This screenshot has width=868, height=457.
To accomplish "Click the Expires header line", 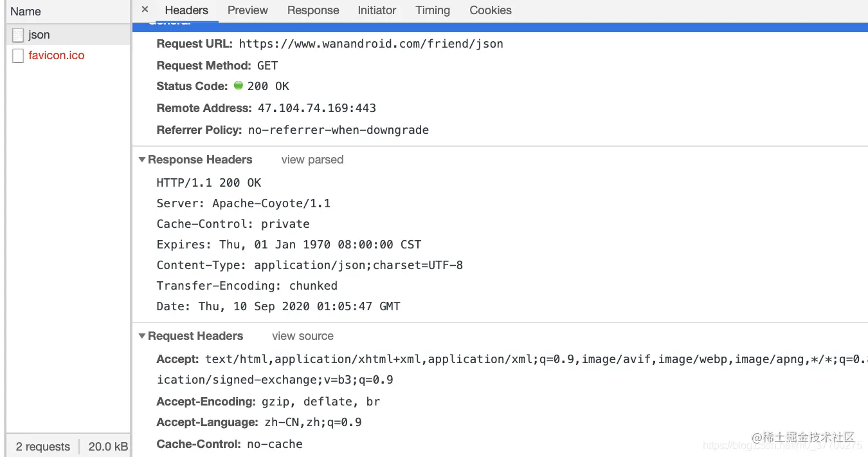I will point(289,245).
